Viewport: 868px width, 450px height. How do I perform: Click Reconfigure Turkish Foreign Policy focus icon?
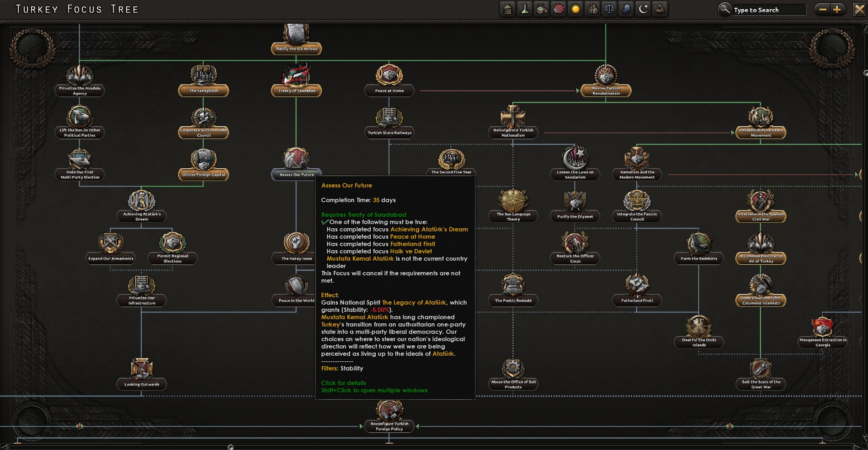pyautogui.click(x=389, y=410)
